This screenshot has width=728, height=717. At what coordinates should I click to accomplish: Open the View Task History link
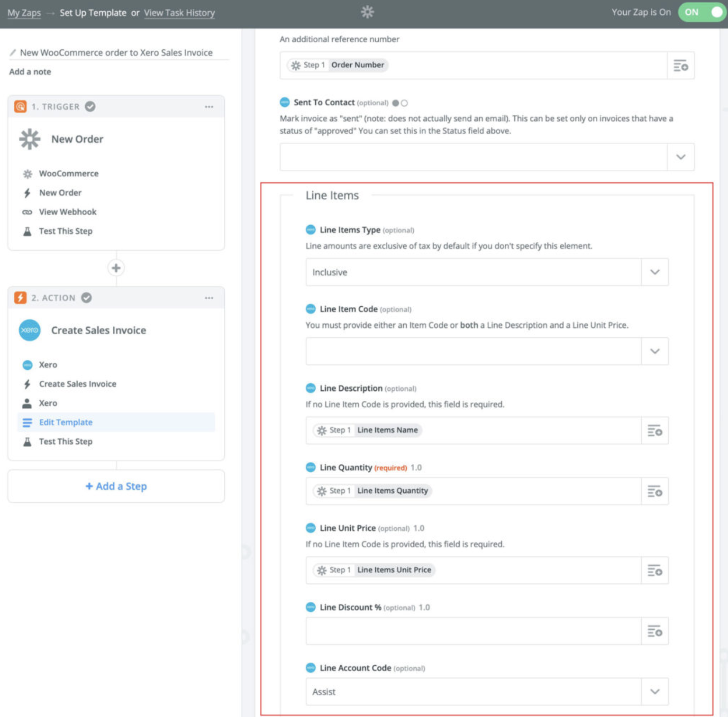point(179,13)
